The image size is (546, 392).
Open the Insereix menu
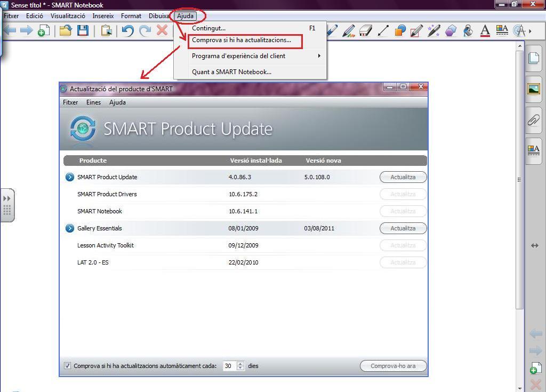pos(103,15)
